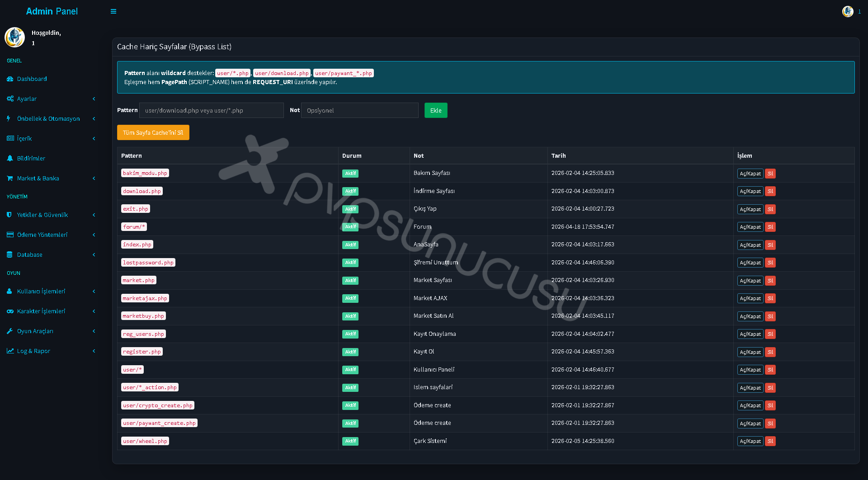Image resolution: width=868 pixels, height=480 pixels.
Task: Click the İçerik newspaper icon
Action: click(x=10, y=139)
